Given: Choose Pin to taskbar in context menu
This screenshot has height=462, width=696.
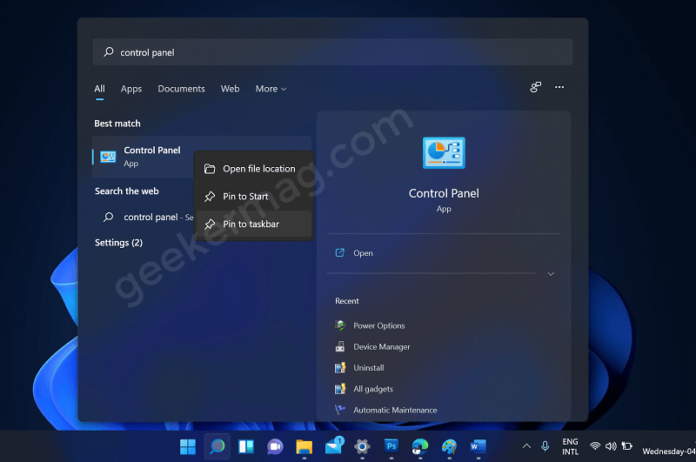Looking at the screenshot, I should pos(253,224).
